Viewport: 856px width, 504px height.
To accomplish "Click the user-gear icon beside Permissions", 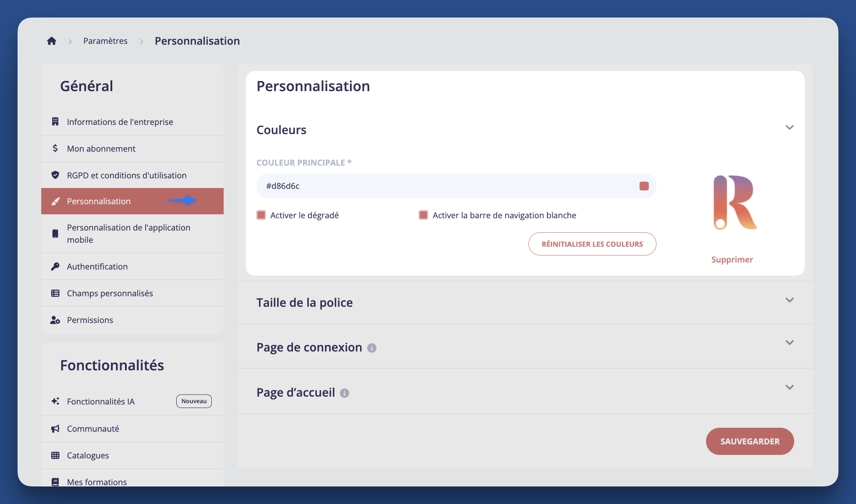I will [55, 320].
